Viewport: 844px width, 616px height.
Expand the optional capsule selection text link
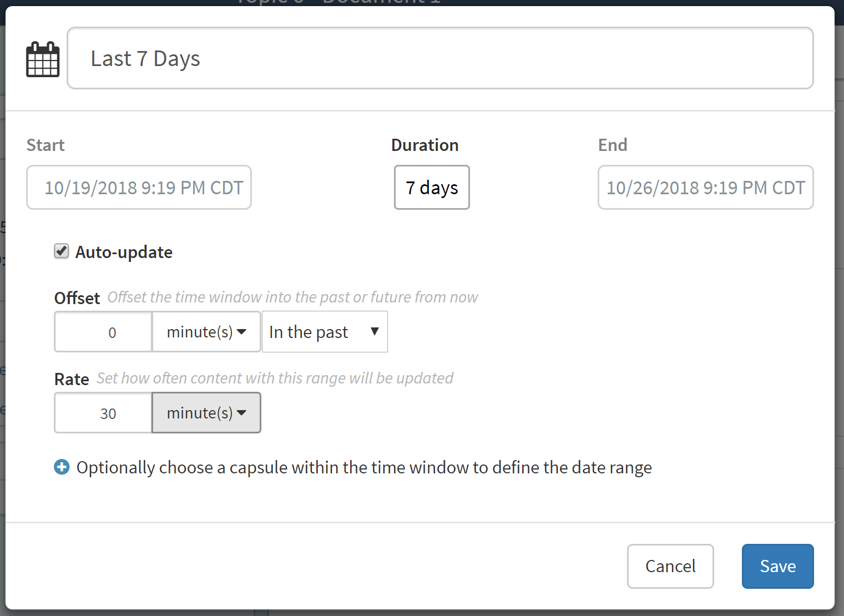[364, 468]
